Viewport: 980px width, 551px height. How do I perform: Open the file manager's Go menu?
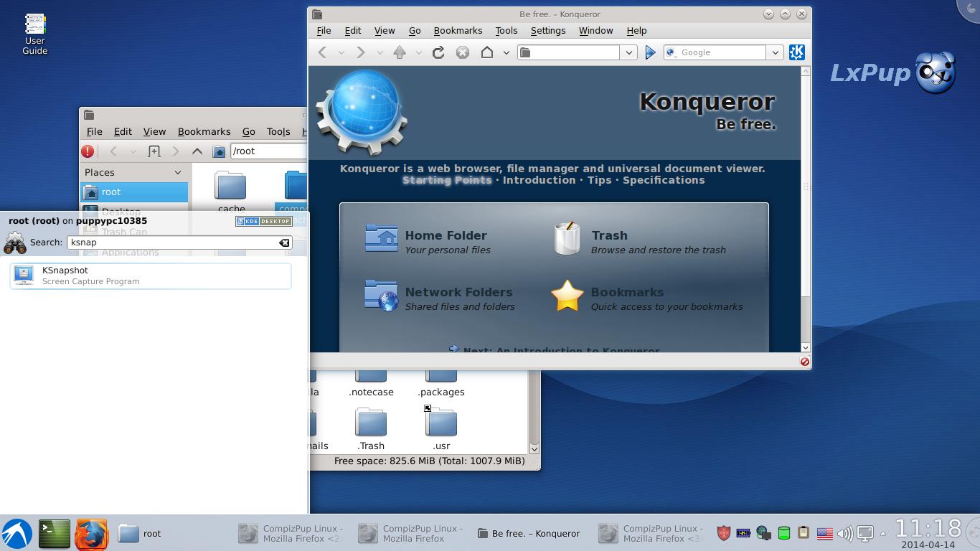point(248,132)
